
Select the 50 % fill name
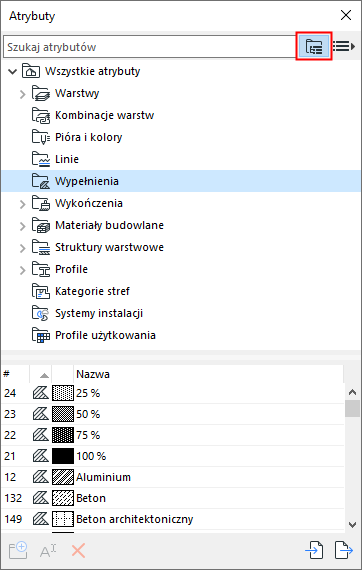88,414
